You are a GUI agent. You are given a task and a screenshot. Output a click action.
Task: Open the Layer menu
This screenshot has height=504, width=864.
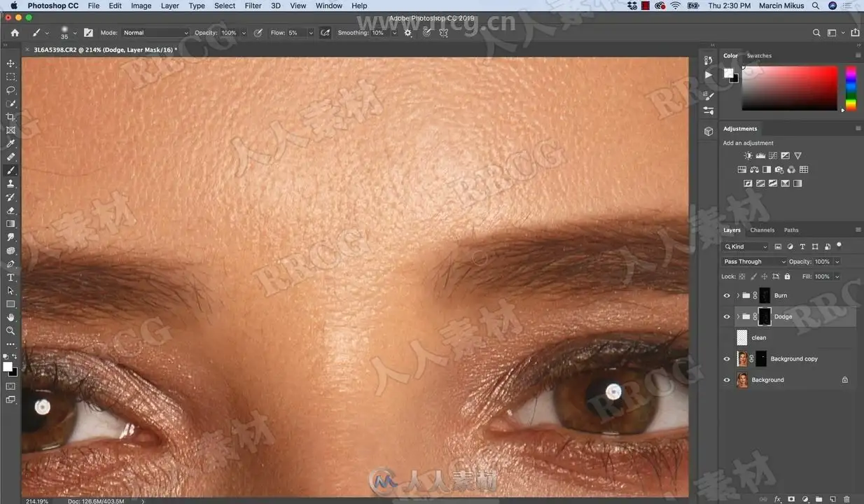pyautogui.click(x=170, y=6)
